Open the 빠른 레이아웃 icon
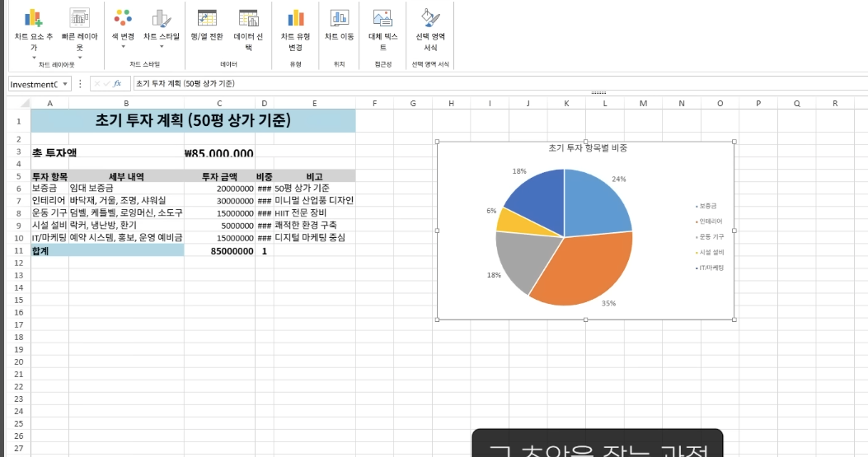 pos(80,18)
